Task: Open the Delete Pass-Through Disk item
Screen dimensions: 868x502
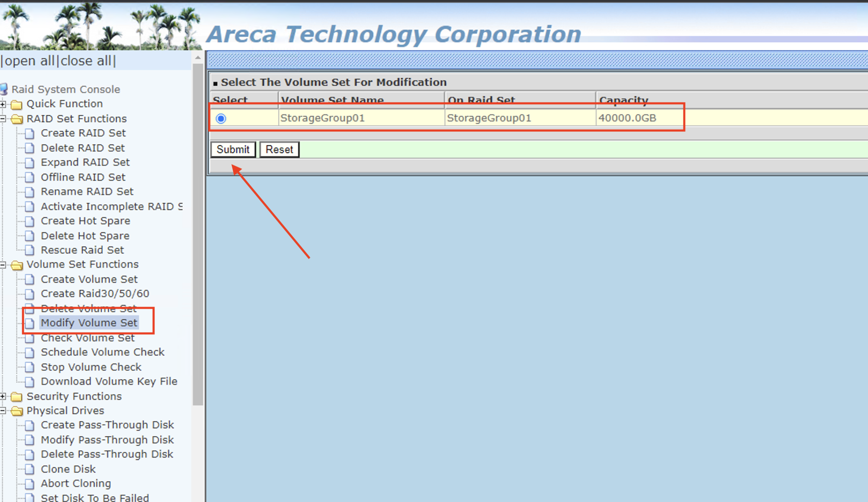Action: [x=107, y=454]
